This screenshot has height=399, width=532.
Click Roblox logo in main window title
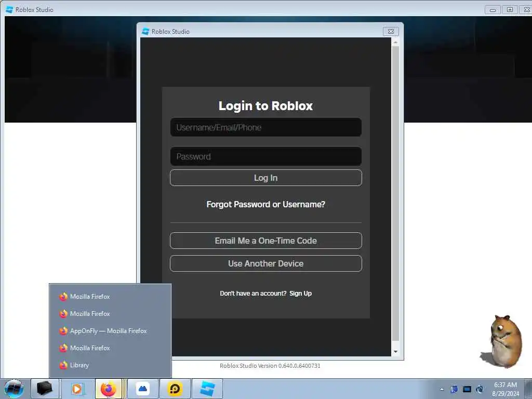click(9, 10)
